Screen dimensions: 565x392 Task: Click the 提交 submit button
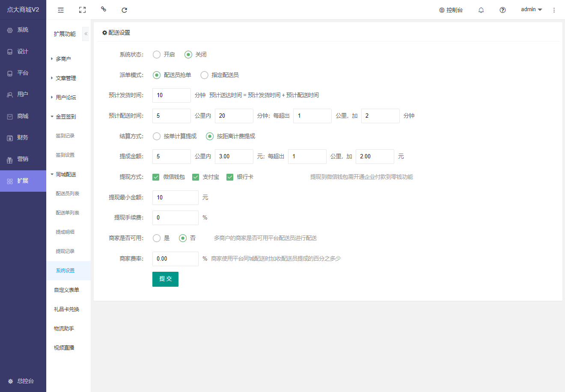click(x=165, y=279)
